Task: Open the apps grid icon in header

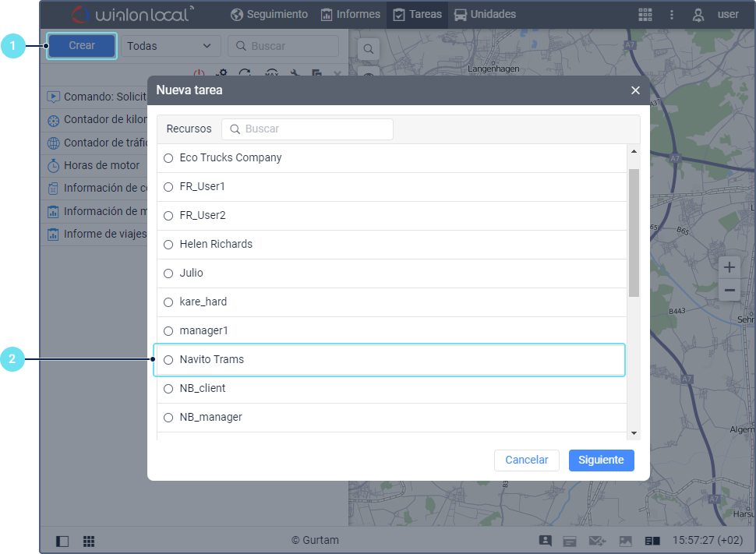Action: click(645, 15)
